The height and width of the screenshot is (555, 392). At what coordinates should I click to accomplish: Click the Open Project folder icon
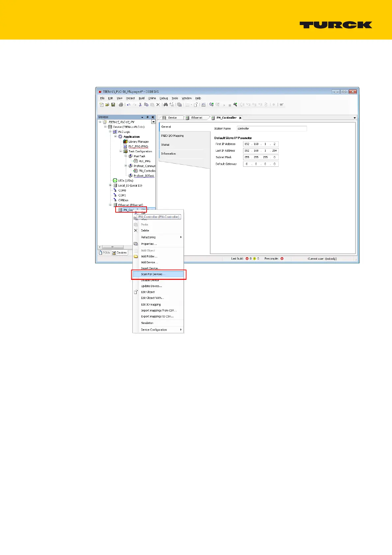coord(107,105)
